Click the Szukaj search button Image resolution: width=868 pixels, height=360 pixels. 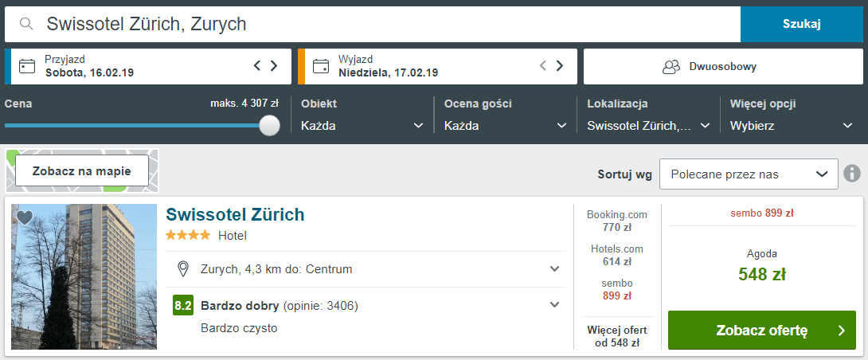801,24
